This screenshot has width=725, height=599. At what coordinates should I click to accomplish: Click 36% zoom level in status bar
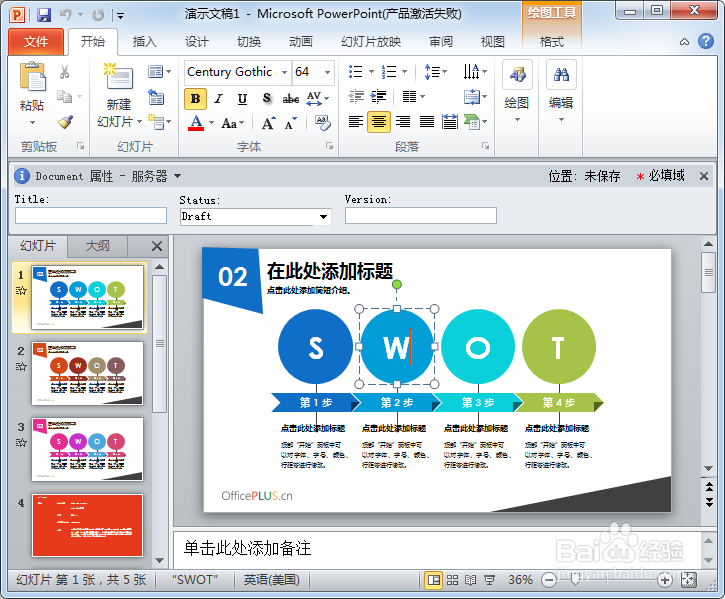pyautogui.click(x=520, y=580)
